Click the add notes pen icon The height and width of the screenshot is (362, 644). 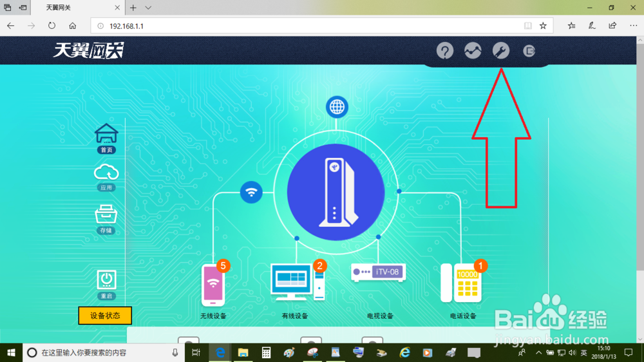pyautogui.click(x=592, y=26)
